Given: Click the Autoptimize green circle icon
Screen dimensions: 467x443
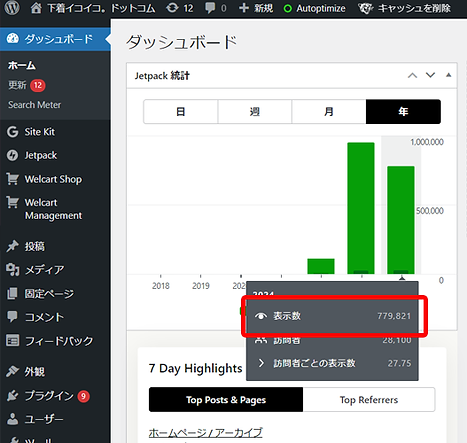Looking at the screenshot, I should click(x=287, y=9).
